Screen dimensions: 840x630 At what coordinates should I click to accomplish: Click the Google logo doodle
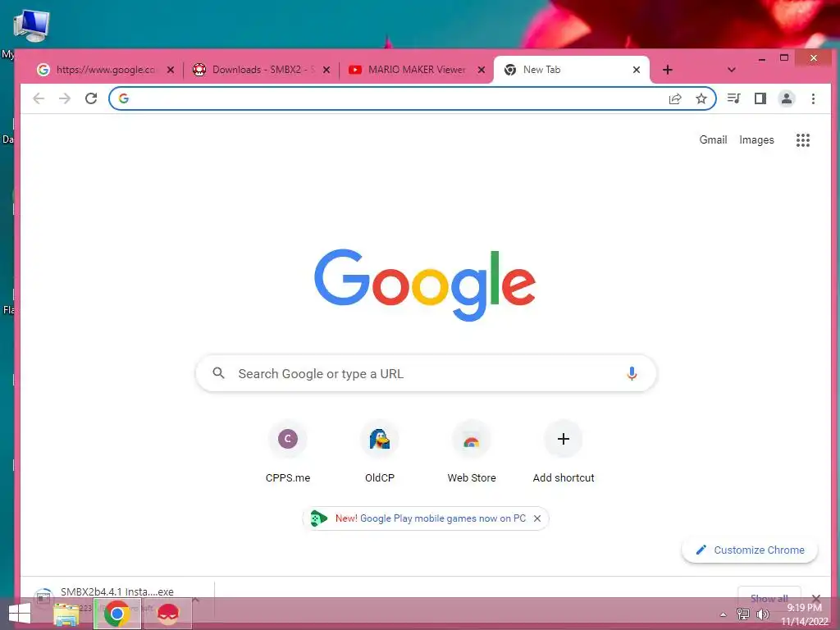coord(425,285)
